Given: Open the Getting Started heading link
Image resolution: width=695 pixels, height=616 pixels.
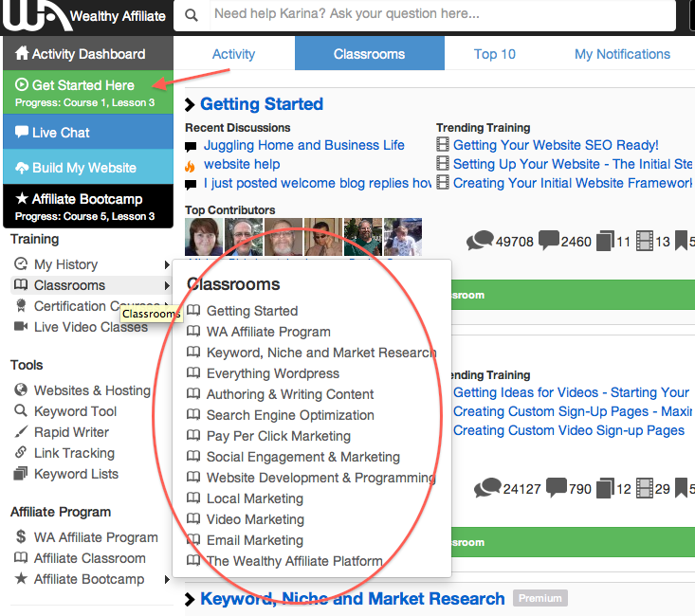Looking at the screenshot, I should point(262,104).
